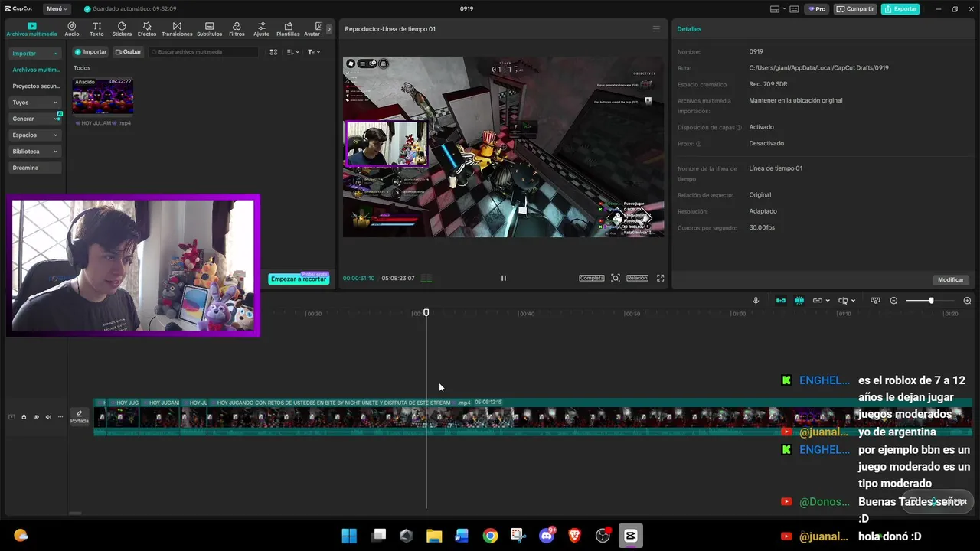980x551 pixels.
Task: Expand the Tuyos sidebar section
Action: [x=35, y=103]
